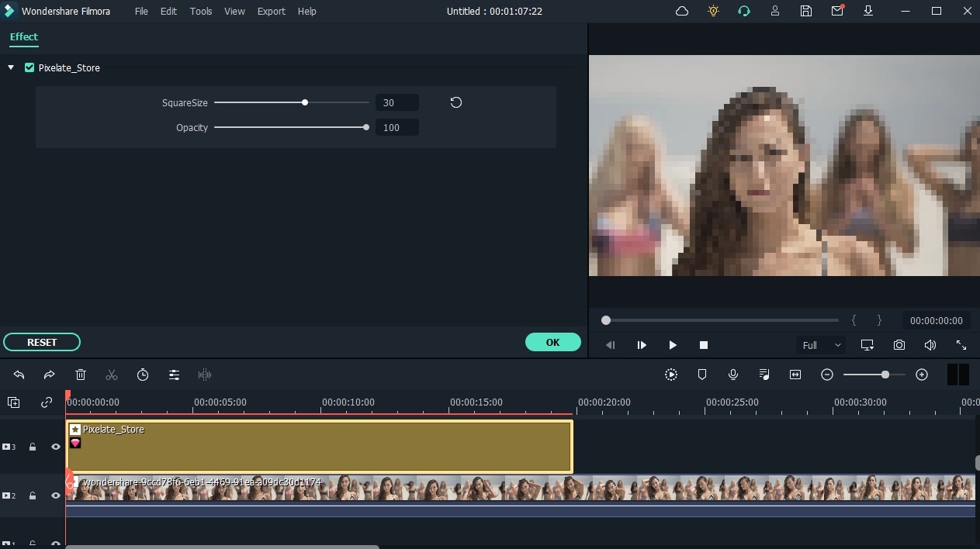Click the Stop button in preview

point(704,345)
